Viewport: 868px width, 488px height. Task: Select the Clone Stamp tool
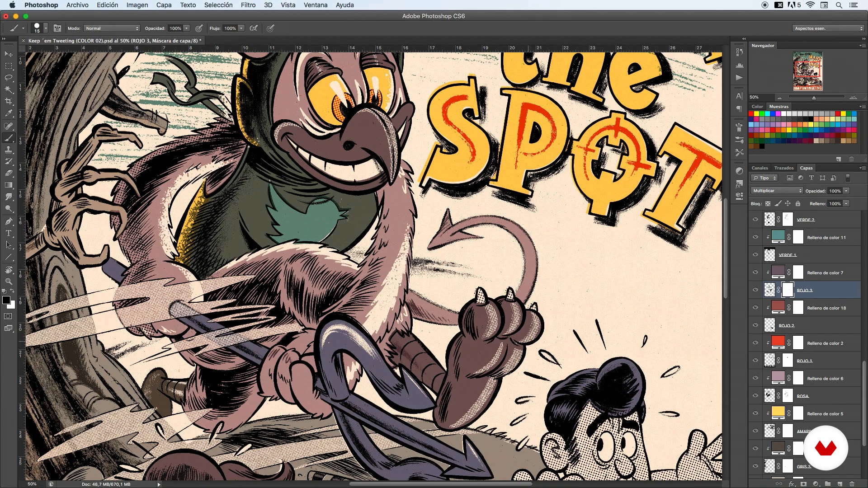[9, 150]
